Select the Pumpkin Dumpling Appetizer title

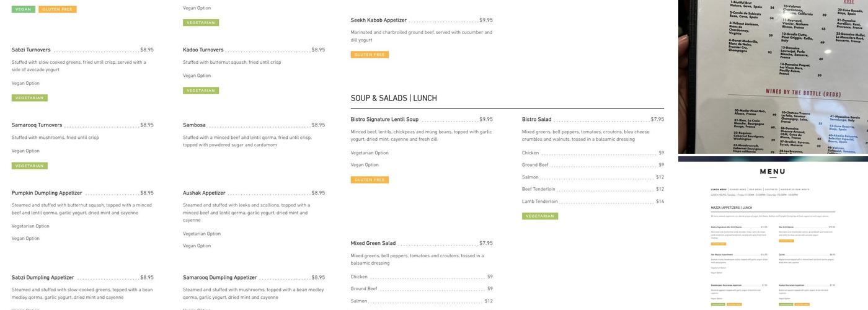47,193
